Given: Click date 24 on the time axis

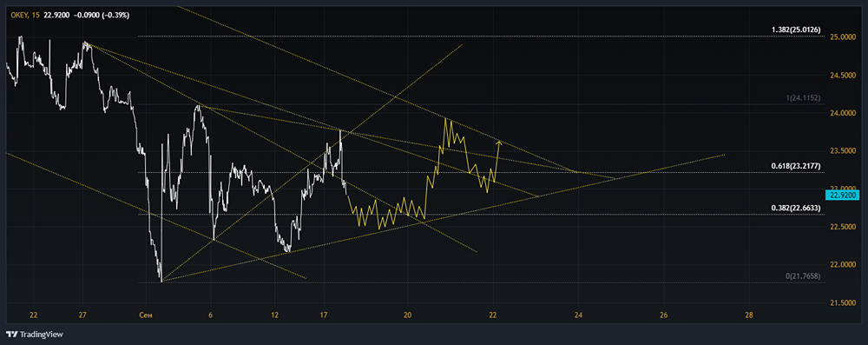Looking at the screenshot, I should pyautogui.click(x=578, y=315).
